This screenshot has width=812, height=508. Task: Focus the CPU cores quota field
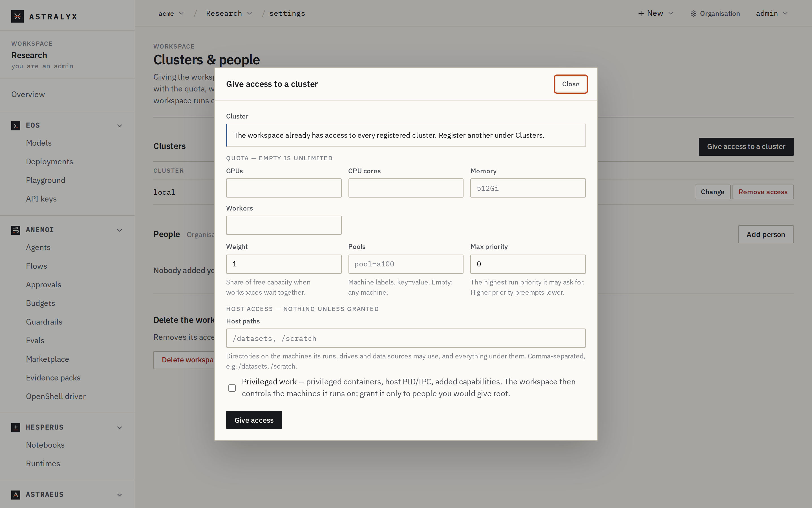click(406, 188)
